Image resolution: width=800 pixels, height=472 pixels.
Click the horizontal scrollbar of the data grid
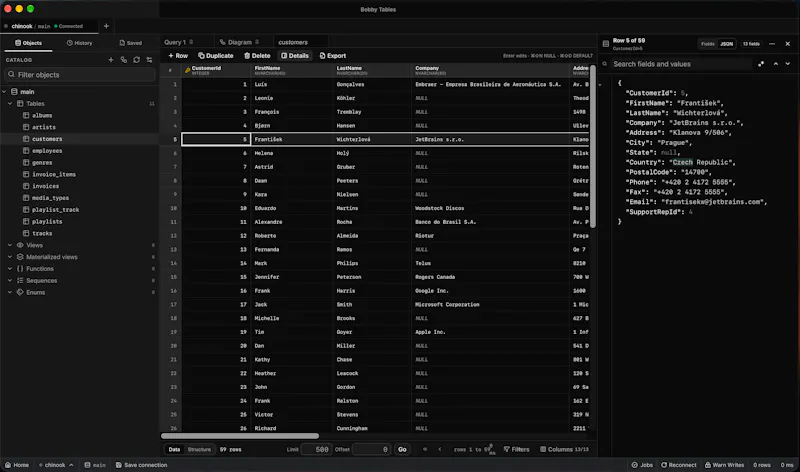tap(240, 436)
